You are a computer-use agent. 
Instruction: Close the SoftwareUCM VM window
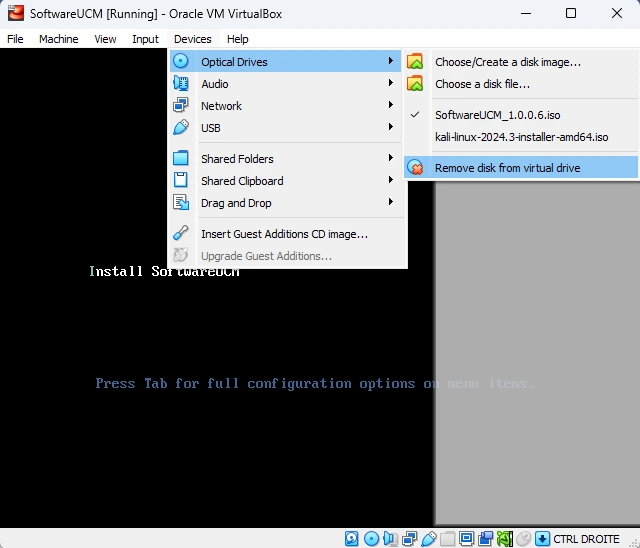pyautogui.click(x=617, y=13)
